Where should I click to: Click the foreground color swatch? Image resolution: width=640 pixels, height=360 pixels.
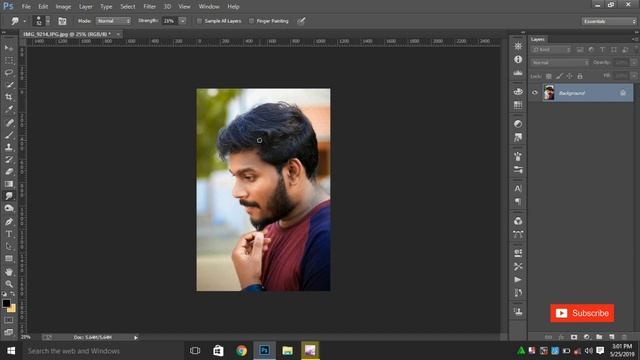(6, 303)
